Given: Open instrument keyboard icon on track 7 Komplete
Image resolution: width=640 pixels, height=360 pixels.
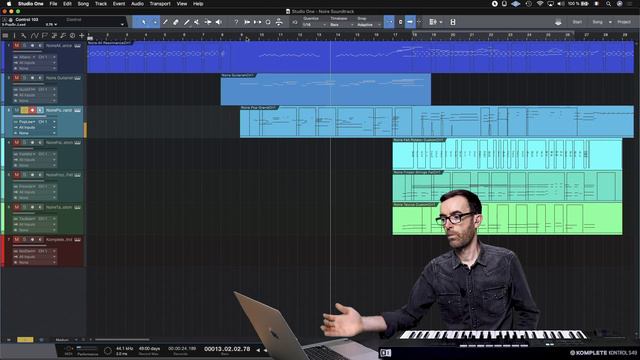Looking at the screenshot, I should [x=78, y=240].
